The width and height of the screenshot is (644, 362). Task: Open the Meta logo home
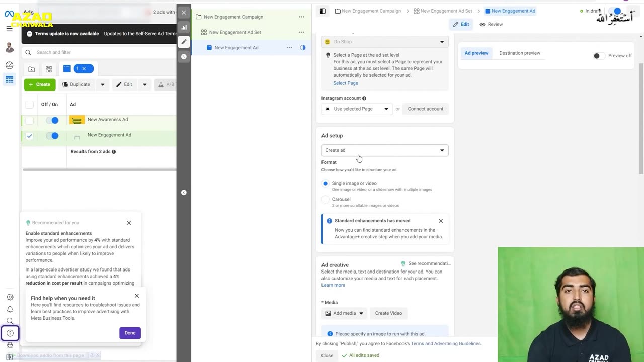pyautogui.click(x=9, y=14)
